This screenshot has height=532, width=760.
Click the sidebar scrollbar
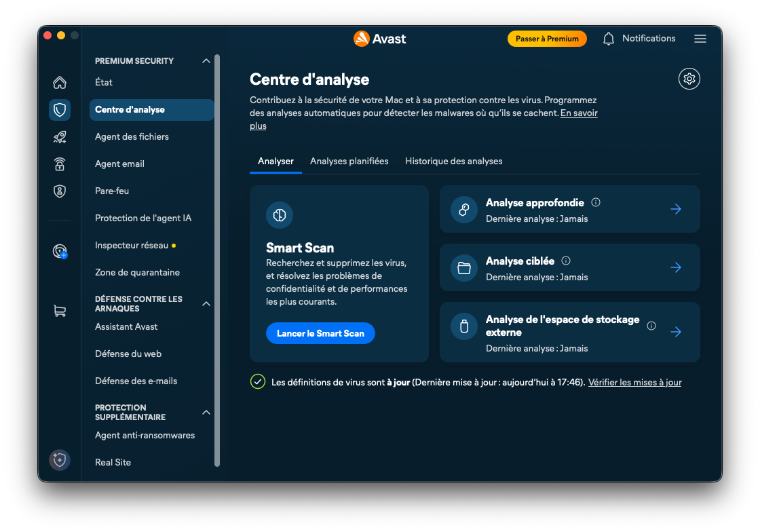click(x=217, y=261)
